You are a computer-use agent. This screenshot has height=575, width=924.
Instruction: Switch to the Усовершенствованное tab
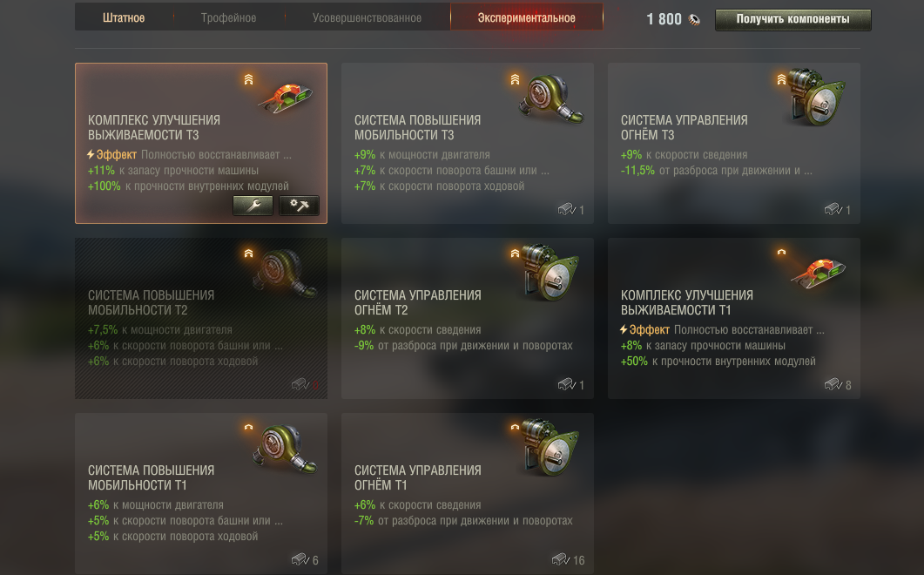coord(368,17)
